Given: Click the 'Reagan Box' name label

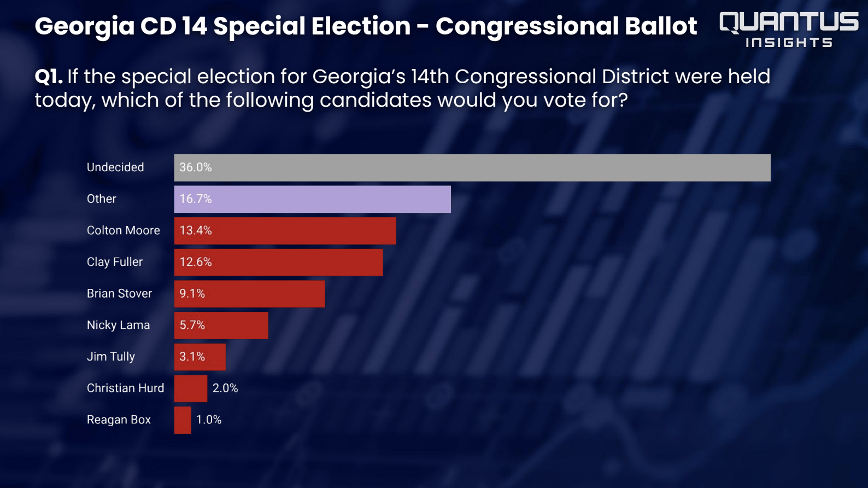Looking at the screenshot, I should (x=119, y=420).
